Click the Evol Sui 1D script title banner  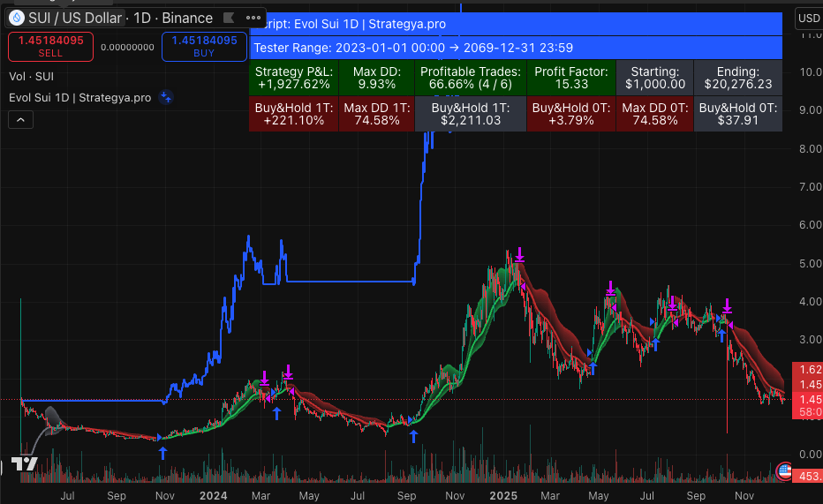[x=516, y=24]
